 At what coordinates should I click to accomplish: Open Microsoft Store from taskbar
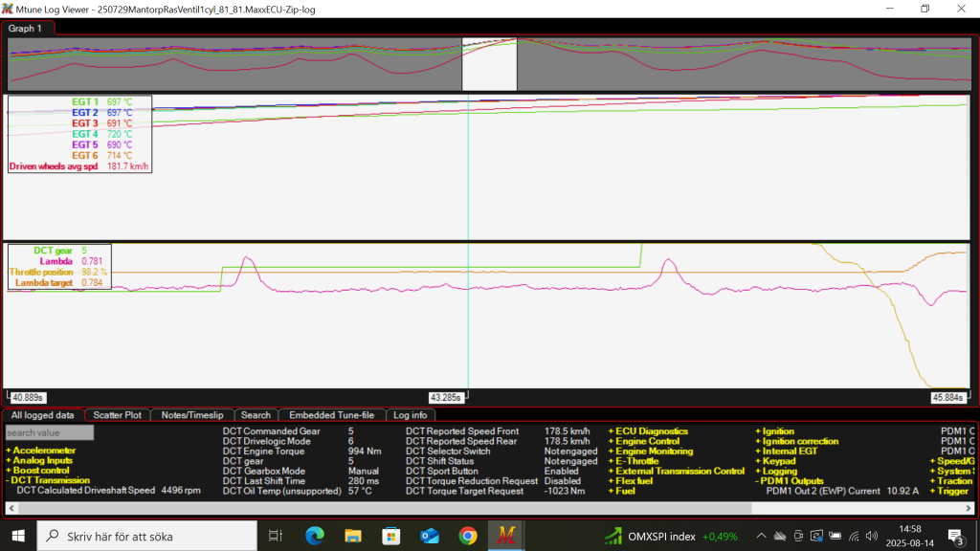point(391,536)
